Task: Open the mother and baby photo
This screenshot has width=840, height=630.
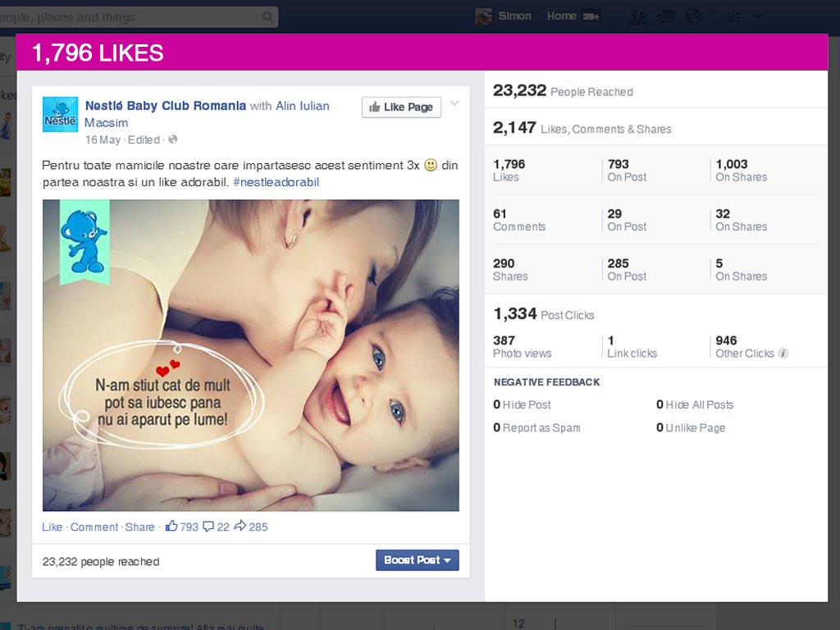Action: point(251,355)
